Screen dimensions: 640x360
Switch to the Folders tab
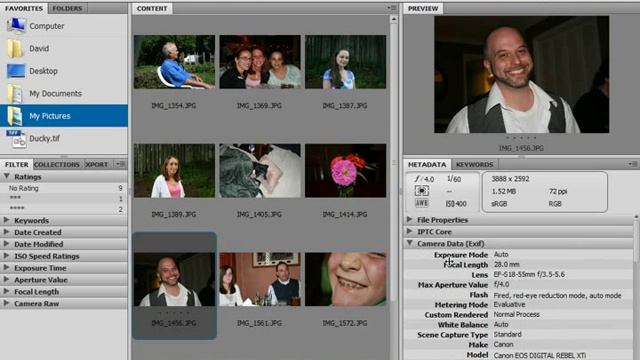(x=67, y=8)
